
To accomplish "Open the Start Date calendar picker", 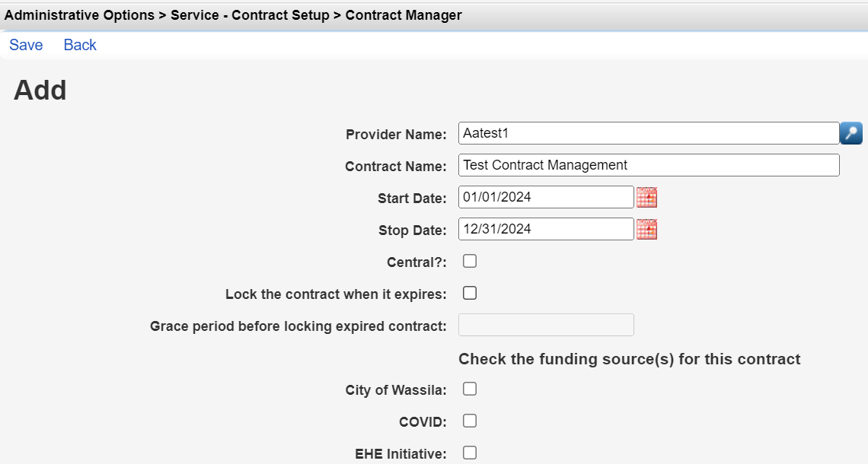I will 646,198.
